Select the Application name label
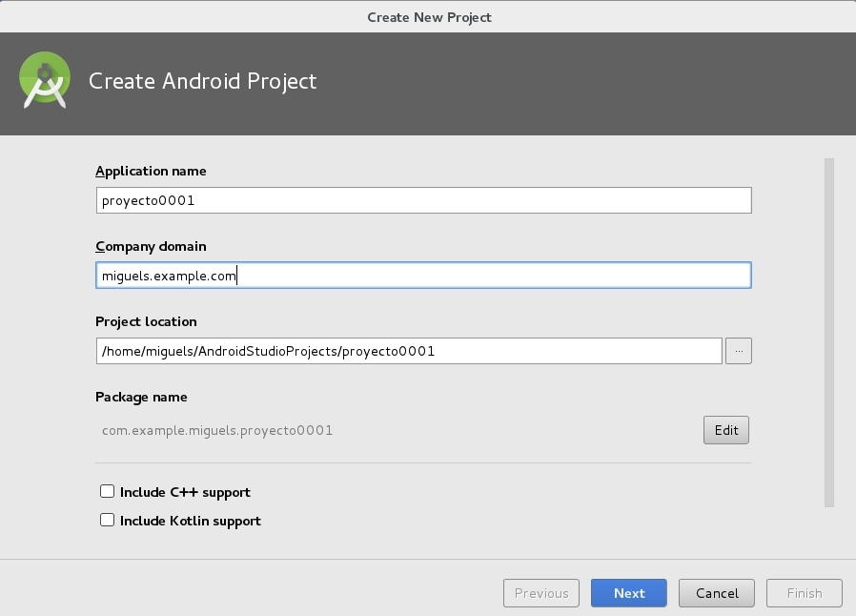Image resolution: width=856 pixels, height=616 pixels. 151,172
